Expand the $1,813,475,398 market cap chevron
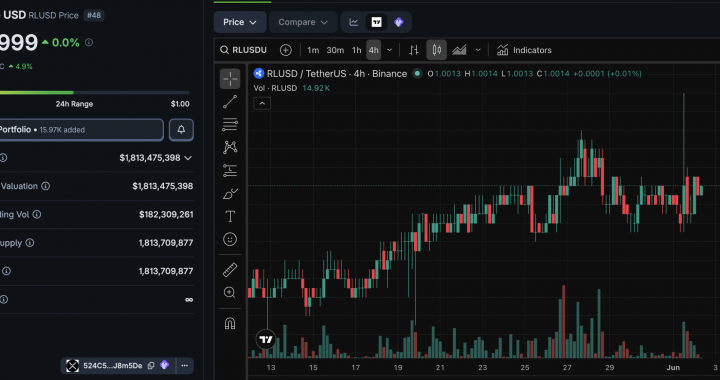The width and height of the screenshot is (720, 380). tap(188, 158)
